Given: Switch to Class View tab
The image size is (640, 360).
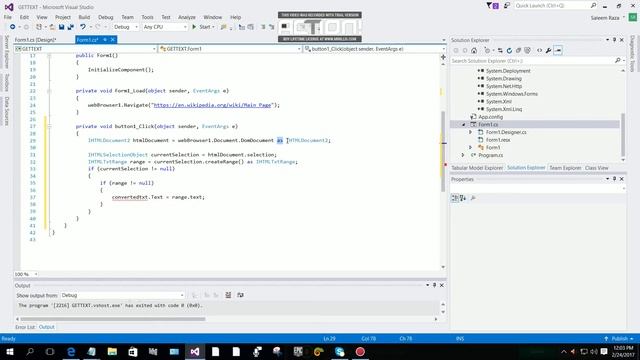Looking at the screenshot, I should [x=596, y=168].
